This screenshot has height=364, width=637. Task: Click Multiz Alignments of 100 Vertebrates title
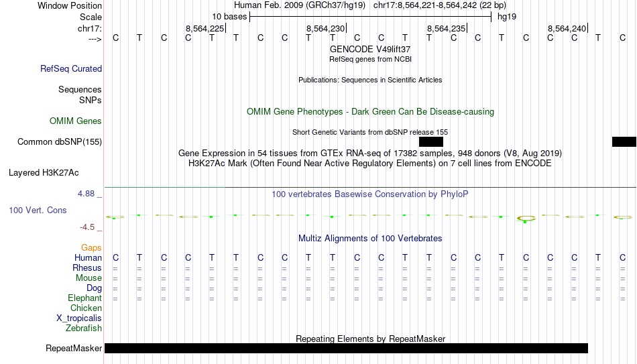click(x=370, y=239)
